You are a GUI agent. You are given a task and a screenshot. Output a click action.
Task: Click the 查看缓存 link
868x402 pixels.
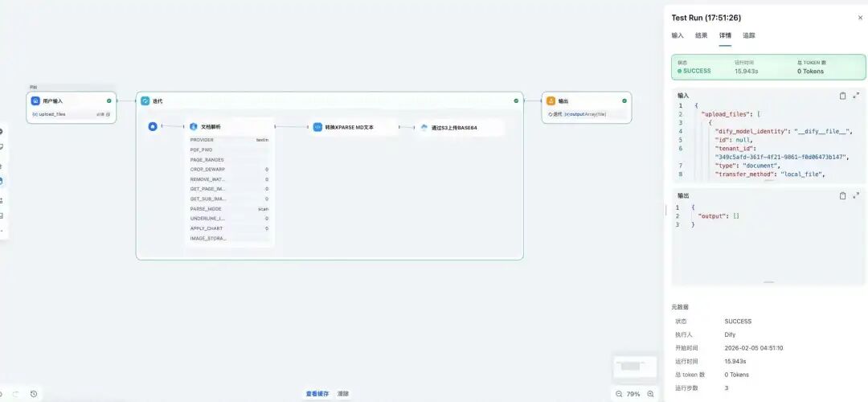317,394
